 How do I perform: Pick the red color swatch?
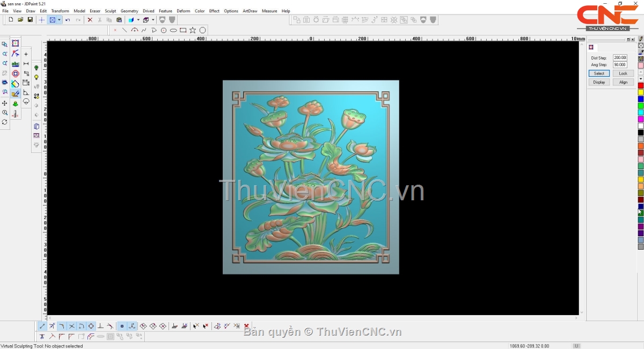point(640,86)
